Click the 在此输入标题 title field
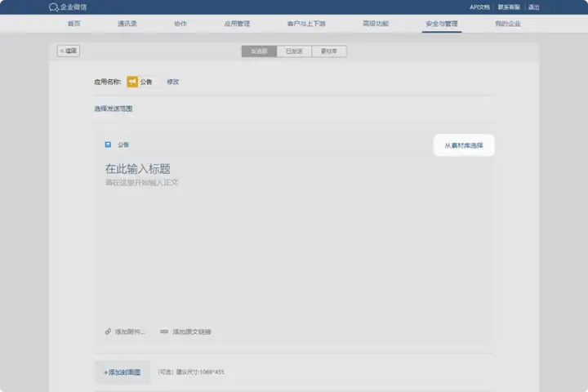This screenshot has height=392, width=588. tap(137, 169)
